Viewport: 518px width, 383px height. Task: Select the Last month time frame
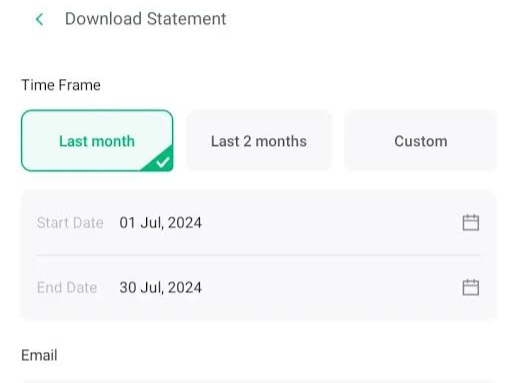coord(97,141)
